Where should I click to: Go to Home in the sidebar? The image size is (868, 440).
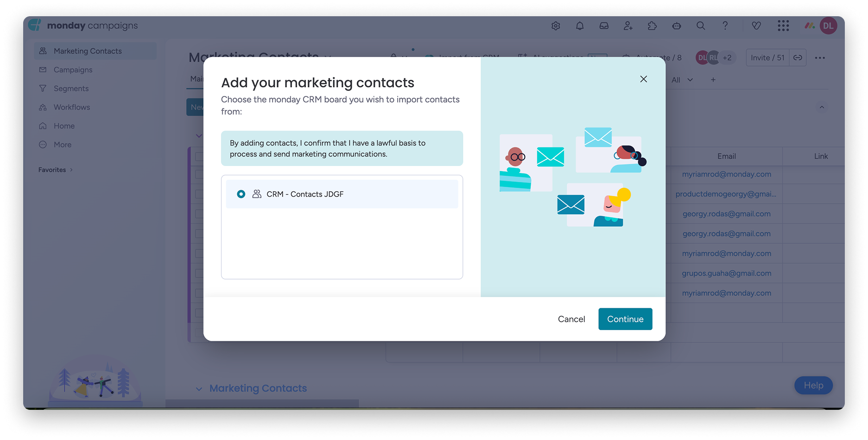(x=64, y=126)
